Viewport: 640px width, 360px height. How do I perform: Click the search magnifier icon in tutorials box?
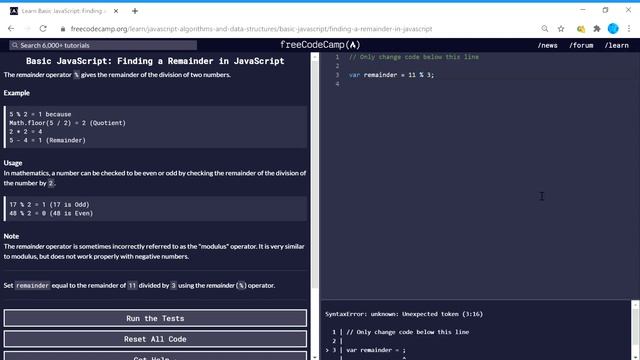click(15, 45)
